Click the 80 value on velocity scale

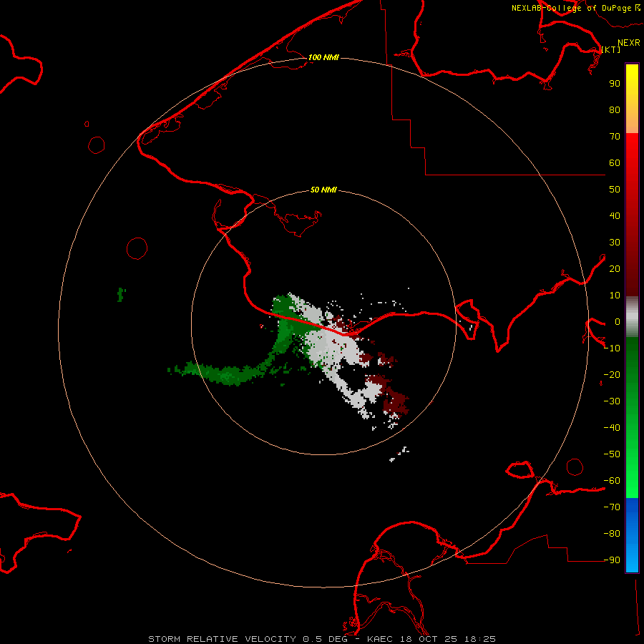[615, 109]
